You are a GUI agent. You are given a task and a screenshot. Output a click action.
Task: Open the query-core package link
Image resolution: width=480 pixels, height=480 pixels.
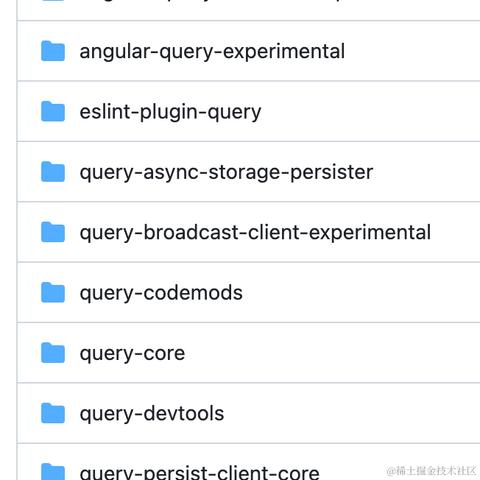[132, 354]
